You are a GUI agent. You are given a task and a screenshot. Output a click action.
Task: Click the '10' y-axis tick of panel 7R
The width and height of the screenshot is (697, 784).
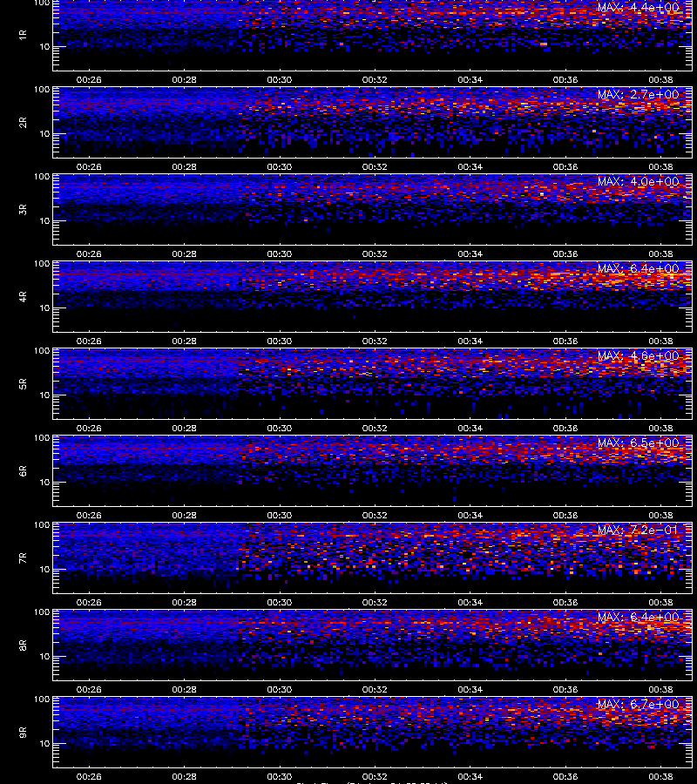44,570
